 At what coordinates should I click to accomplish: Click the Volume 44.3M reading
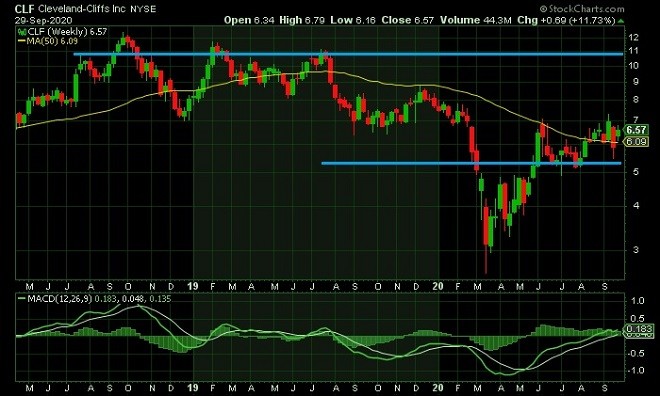click(476, 20)
